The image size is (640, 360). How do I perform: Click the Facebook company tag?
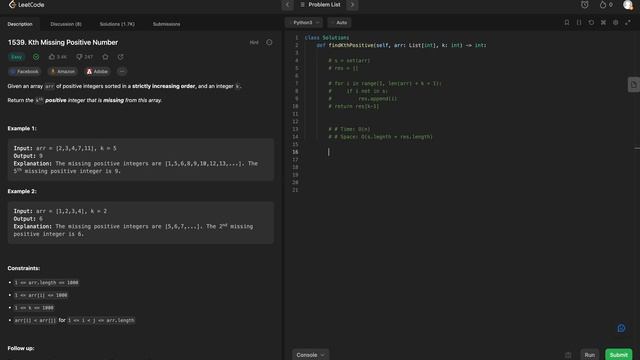[24, 71]
